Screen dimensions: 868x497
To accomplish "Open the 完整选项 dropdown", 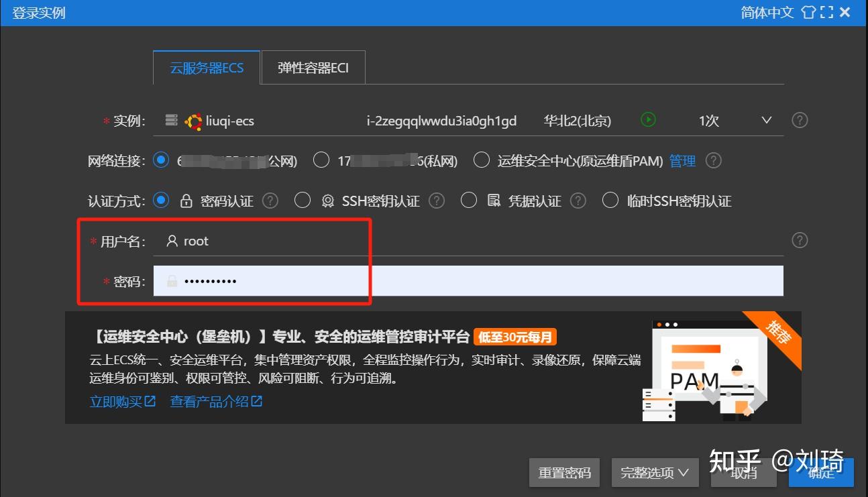I will pyautogui.click(x=654, y=472).
